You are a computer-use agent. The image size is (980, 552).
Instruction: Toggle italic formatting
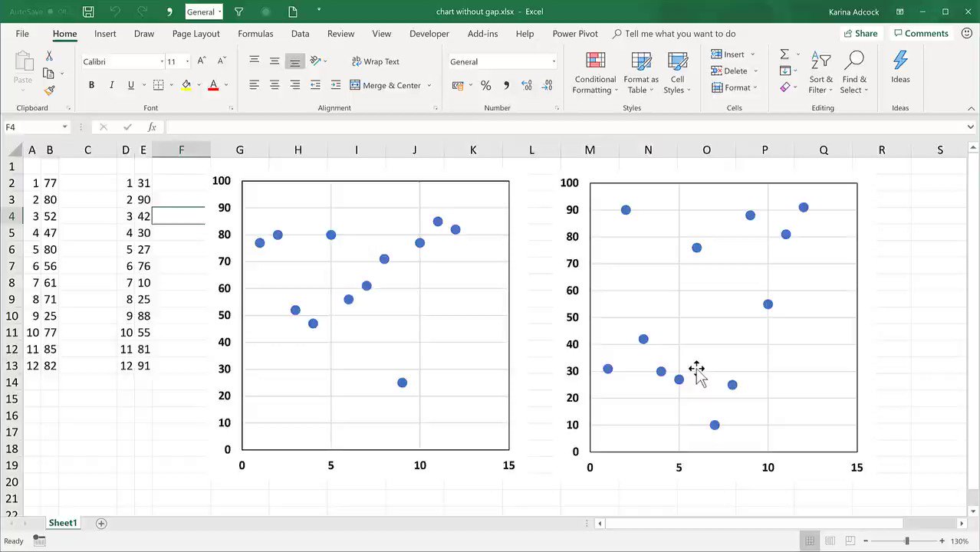(x=110, y=84)
